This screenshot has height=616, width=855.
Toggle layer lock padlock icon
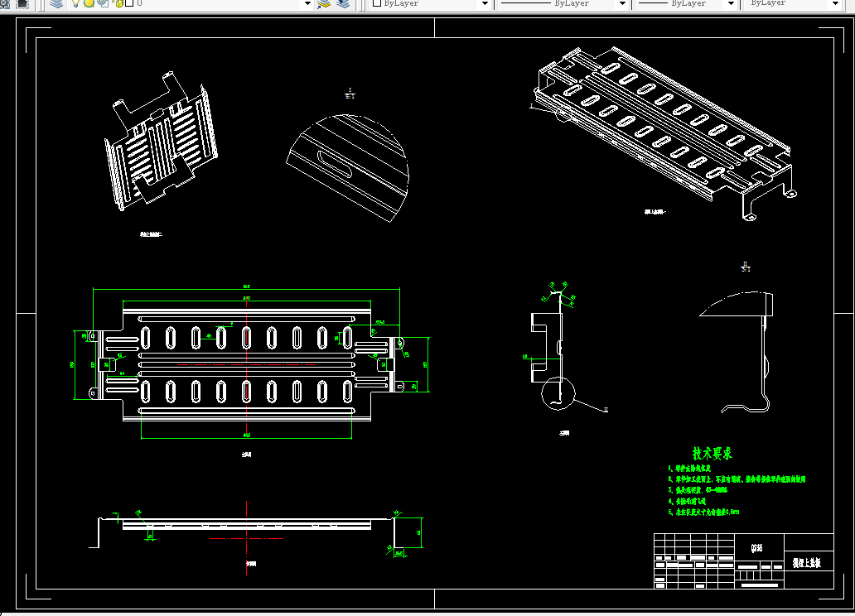pos(118,3)
